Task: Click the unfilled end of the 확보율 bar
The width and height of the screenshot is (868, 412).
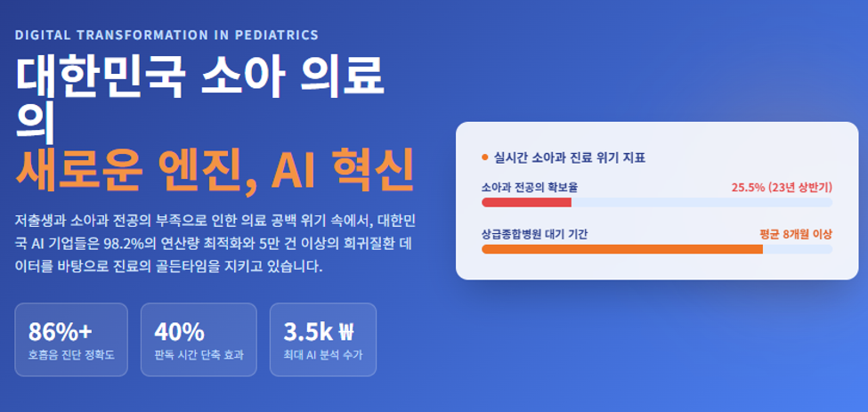Action: 702,202
